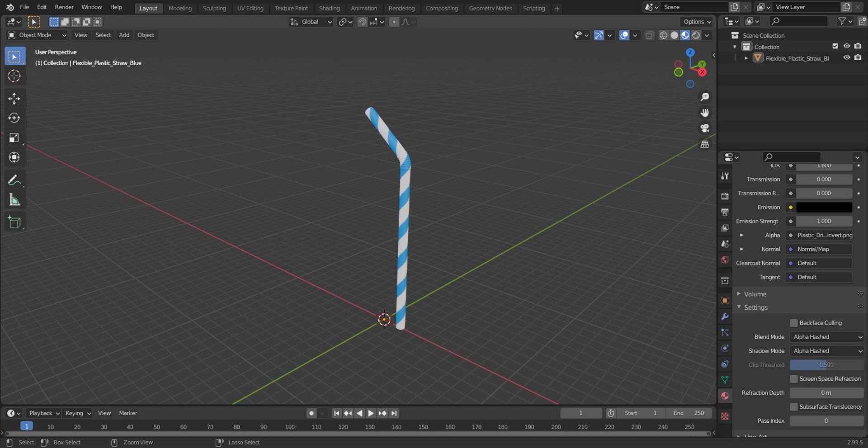Select the Measure tool
868x448 pixels.
pyautogui.click(x=14, y=199)
